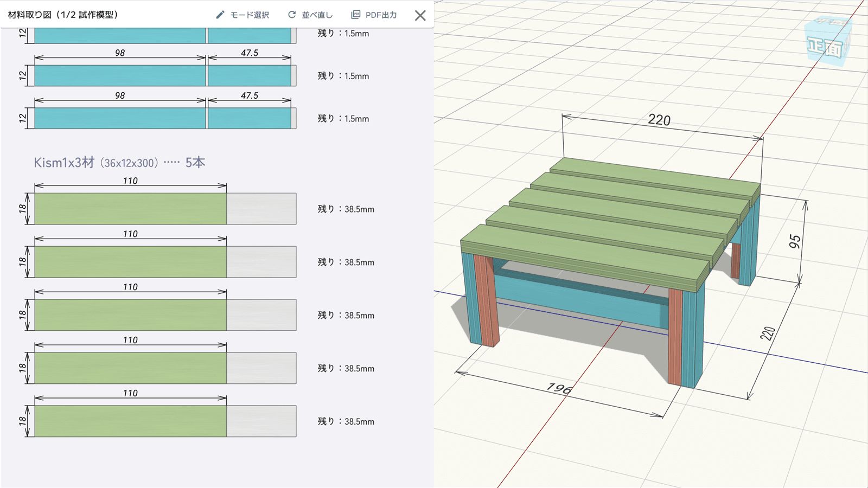Screen dimensions: 868x488
Task: Select the モード選択 pencil icon
Action: (219, 15)
